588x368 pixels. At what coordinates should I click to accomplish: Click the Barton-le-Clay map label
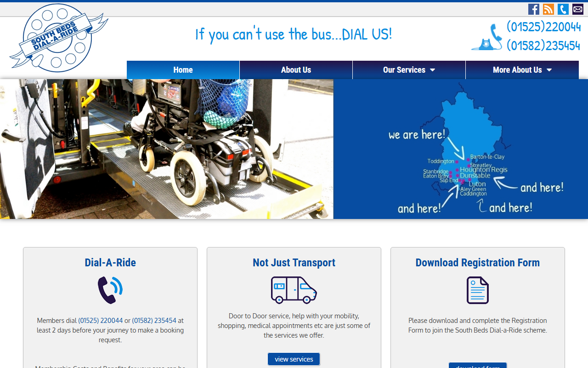[487, 157]
